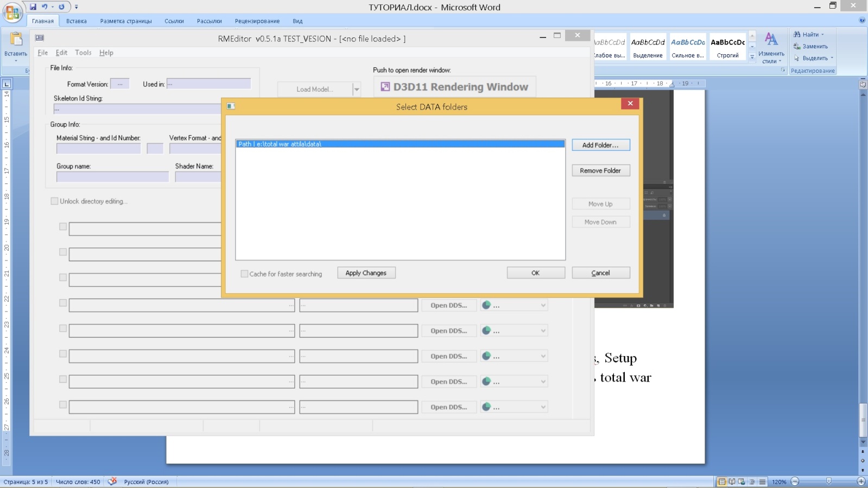Select the e:\total war attila\data path entry
868x488 pixels.
tap(400, 144)
